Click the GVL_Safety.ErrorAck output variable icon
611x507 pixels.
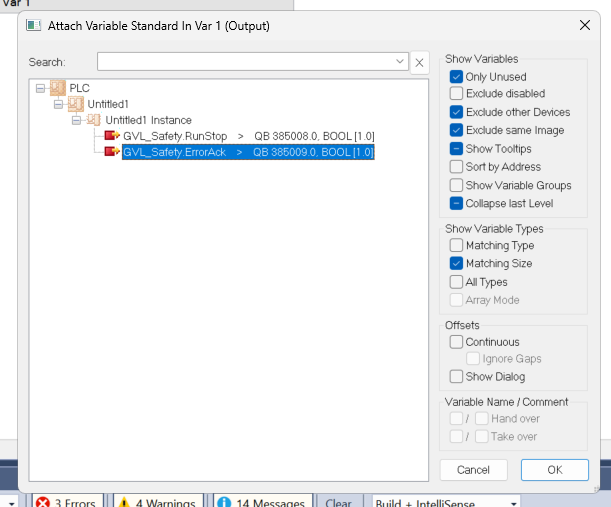point(112,152)
